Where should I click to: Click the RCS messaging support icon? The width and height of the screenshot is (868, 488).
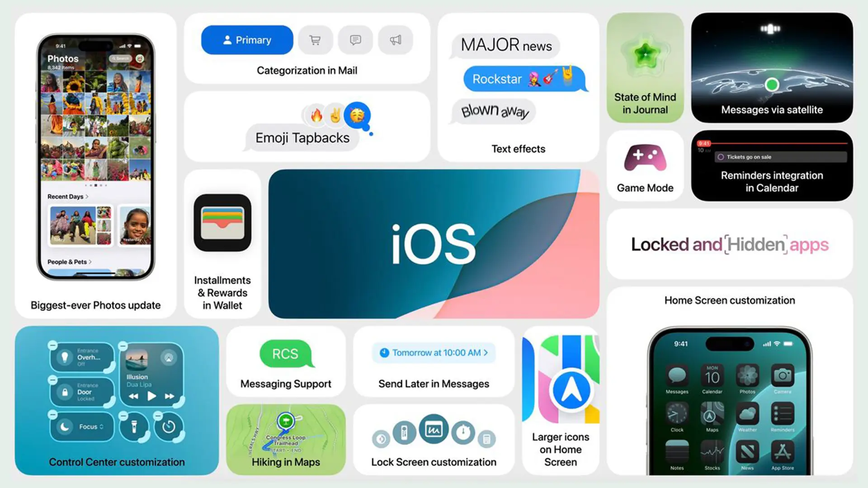(285, 354)
